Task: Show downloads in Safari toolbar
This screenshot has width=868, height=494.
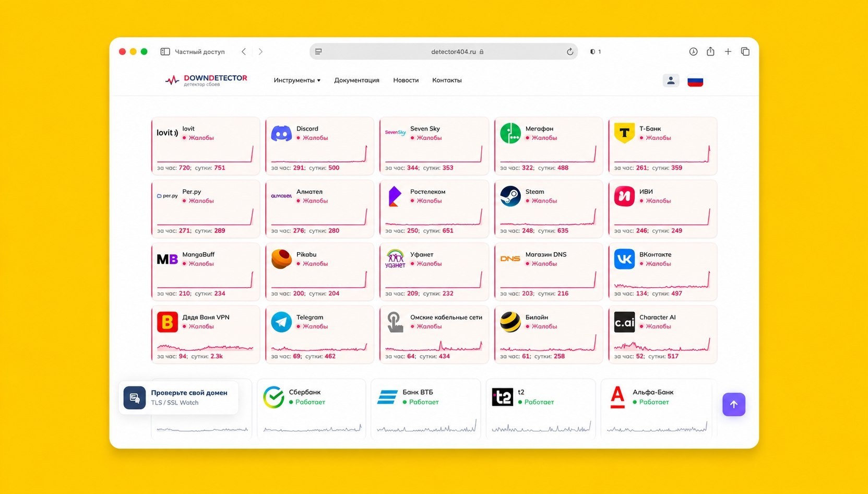Action: [x=693, y=52]
